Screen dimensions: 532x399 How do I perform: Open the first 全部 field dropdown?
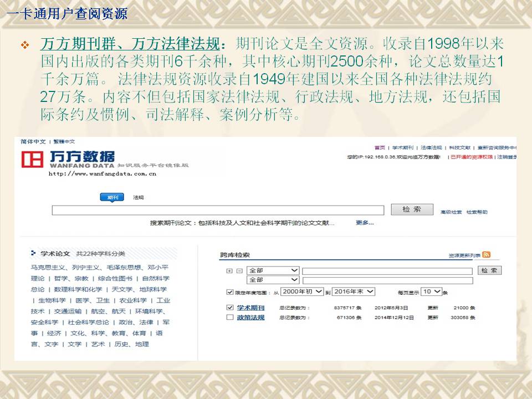273,270
